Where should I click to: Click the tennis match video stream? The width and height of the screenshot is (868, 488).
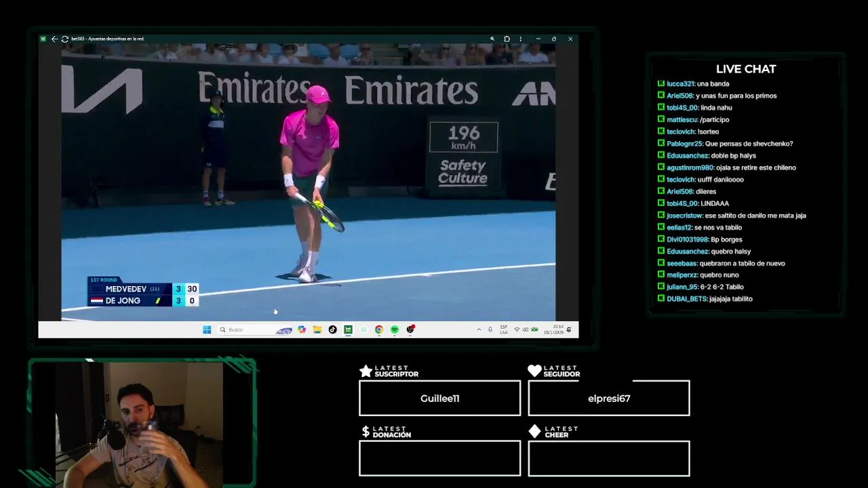[309, 182]
